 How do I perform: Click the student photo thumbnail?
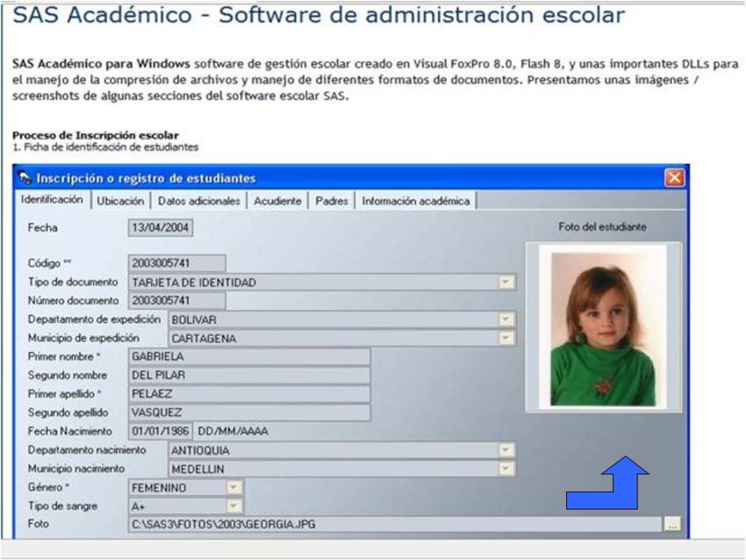click(603, 328)
